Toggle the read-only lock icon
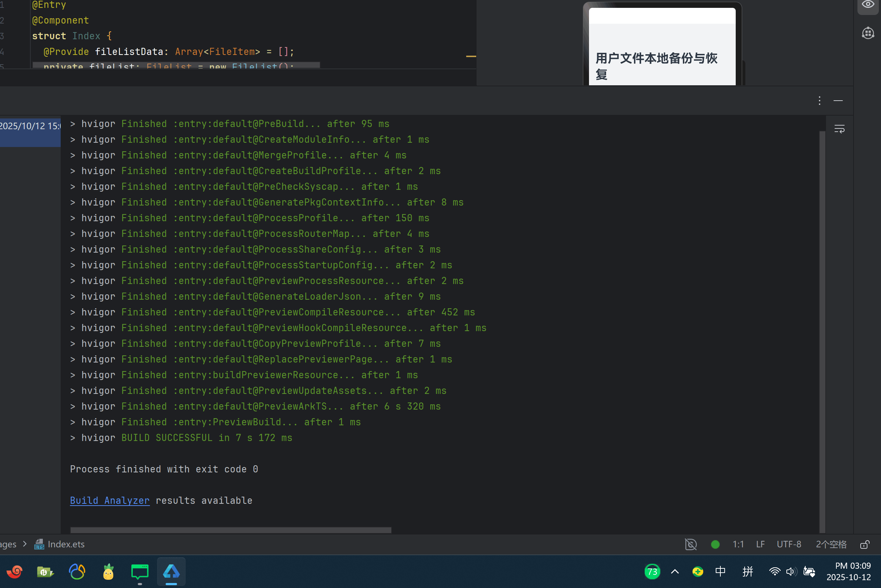The width and height of the screenshot is (881, 588). [865, 544]
